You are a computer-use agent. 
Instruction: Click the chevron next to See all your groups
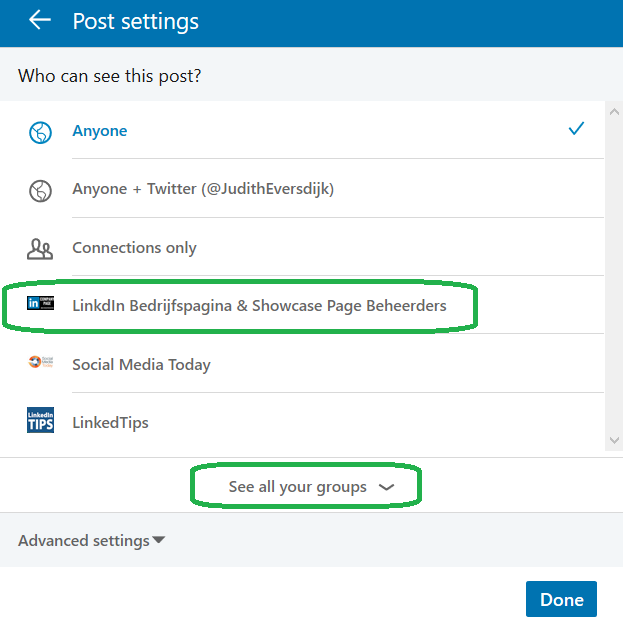[386, 488]
